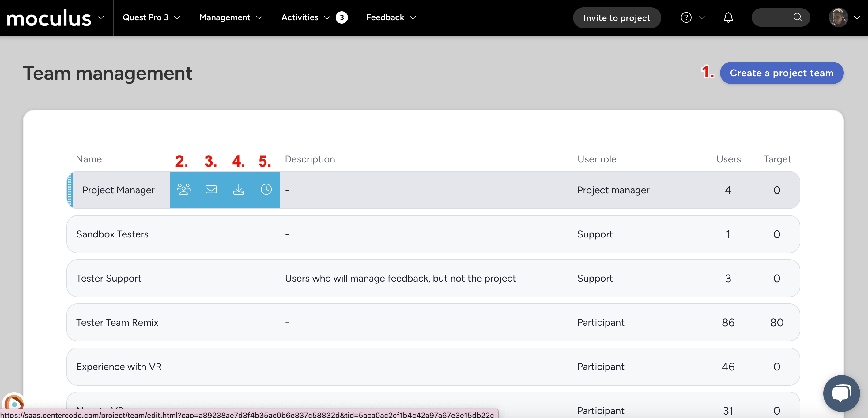Click the moculus logo

point(49,18)
